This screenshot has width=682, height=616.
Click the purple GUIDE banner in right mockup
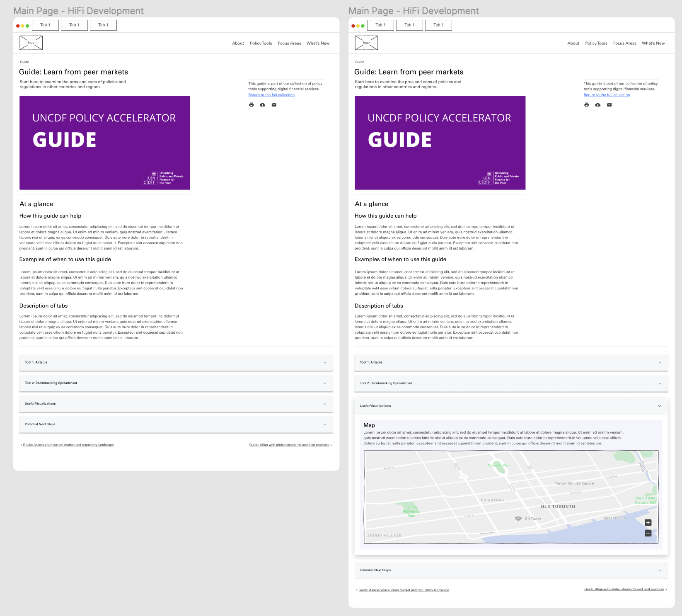[440, 143]
